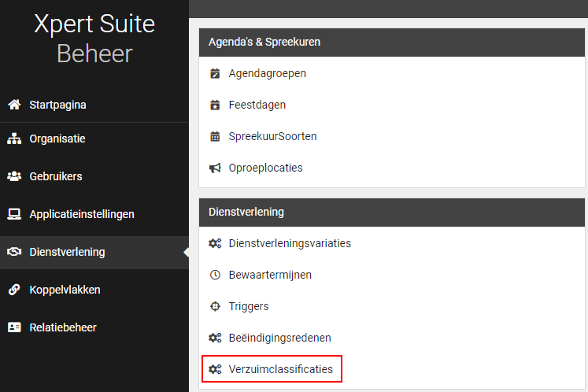
Task: Click the Gebruikers people icon
Action: pyautogui.click(x=13, y=176)
